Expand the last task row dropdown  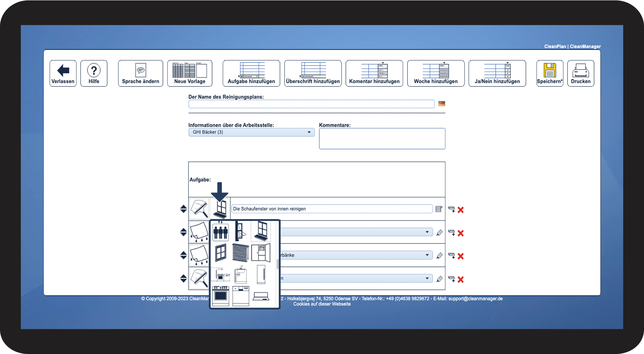click(x=427, y=279)
